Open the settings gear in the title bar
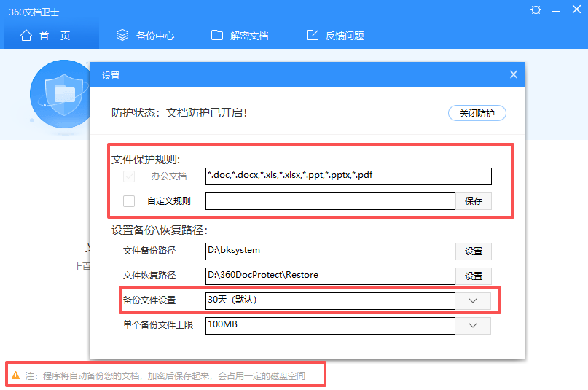Viewport: 588px width, 390px height. [x=536, y=10]
